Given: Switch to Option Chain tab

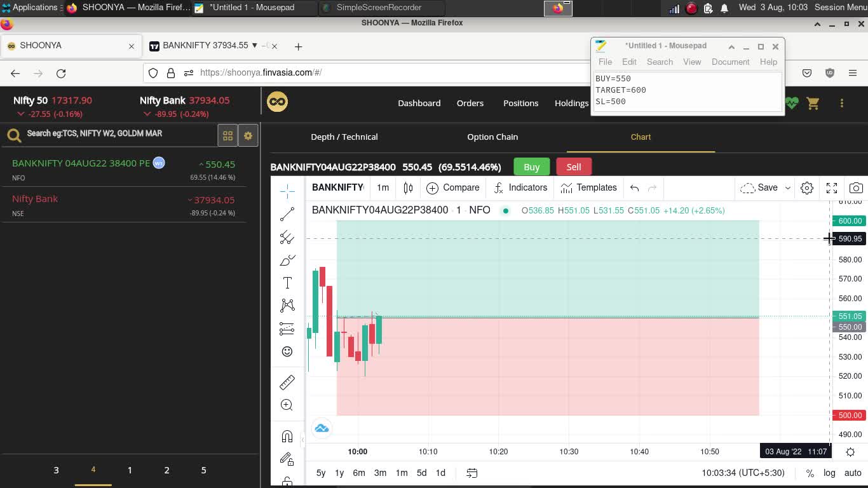Looking at the screenshot, I should (492, 137).
